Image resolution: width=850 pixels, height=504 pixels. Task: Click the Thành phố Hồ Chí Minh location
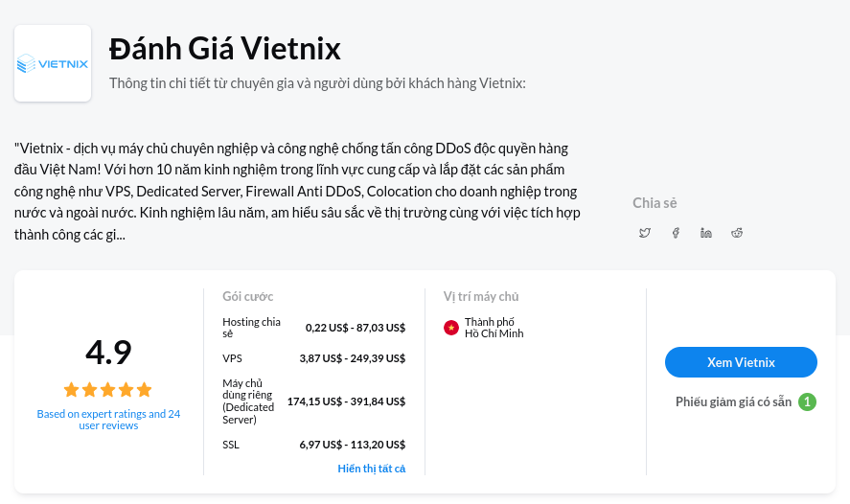[x=494, y=328]
